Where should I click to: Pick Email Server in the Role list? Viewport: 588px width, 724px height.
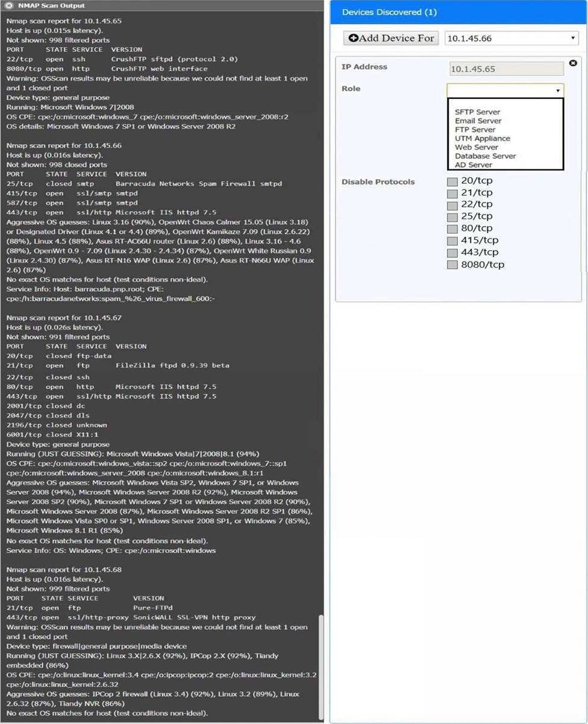click(478, 121)
